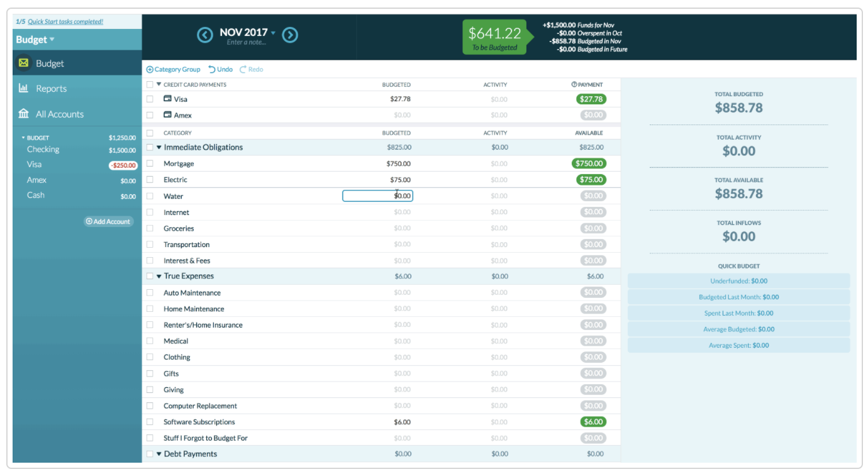The width and height of the screenshot is (868, 474).
Task: Click the Enter a note field
Action: click(x=247, y=43)
